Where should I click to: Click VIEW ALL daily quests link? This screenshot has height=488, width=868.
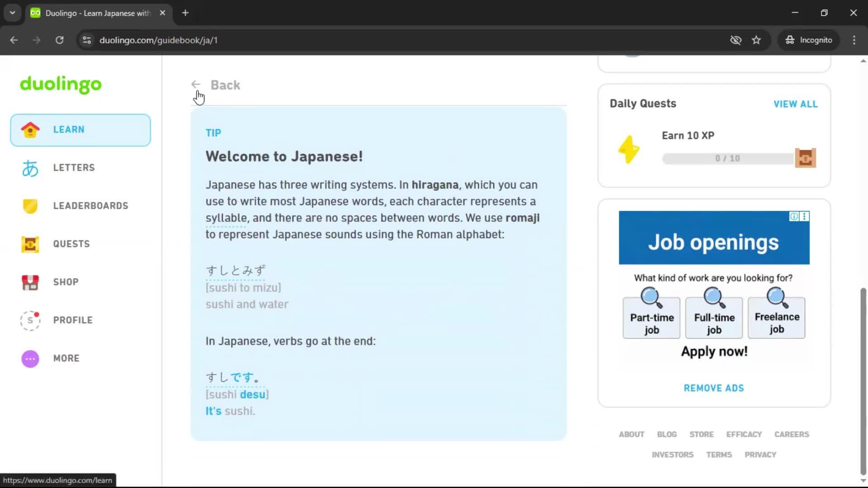click(795, 104)
